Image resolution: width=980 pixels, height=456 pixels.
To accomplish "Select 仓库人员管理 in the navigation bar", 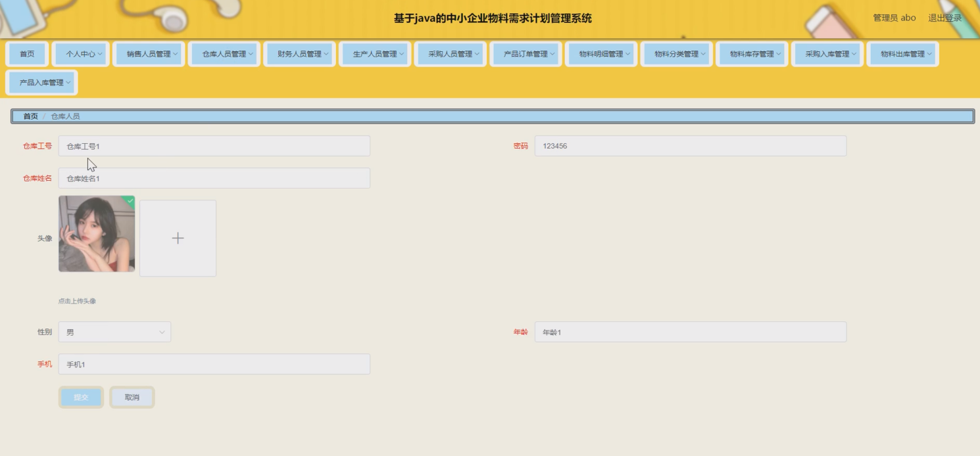I will [x=224, y=54].
